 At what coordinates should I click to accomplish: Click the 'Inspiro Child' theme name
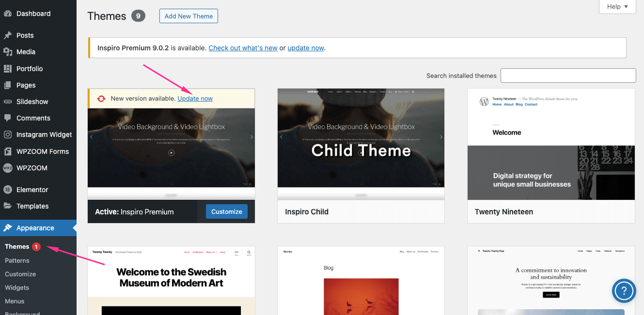(x=307, y=211)
